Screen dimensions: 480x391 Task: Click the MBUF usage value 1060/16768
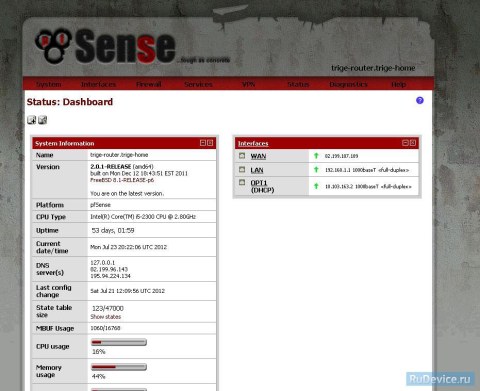(x=105, y=328)
